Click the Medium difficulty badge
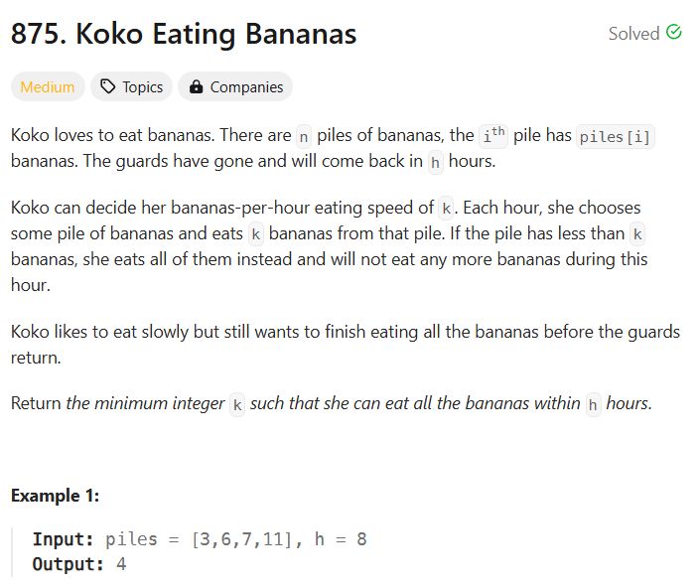Image resolution: width=700 pixels, height=588 pixels. (48, 86)
